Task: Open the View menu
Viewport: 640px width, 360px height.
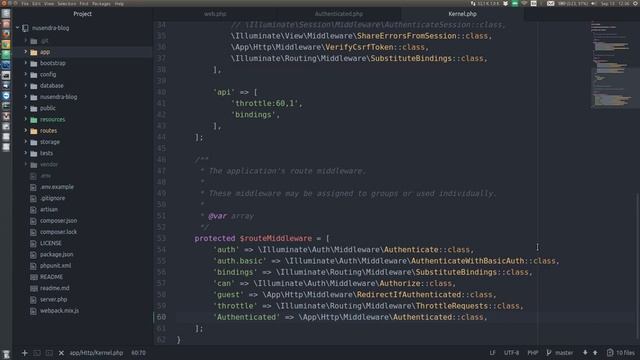Action: (x=49, y=3)
